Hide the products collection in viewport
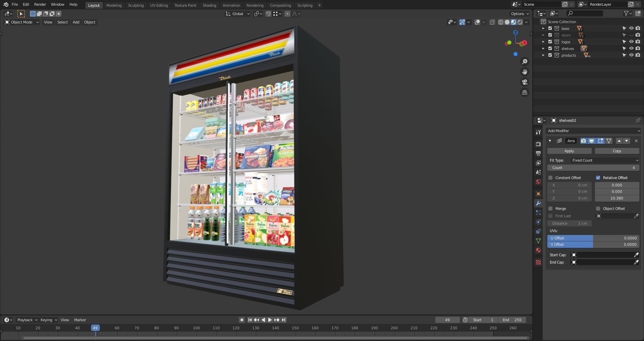 631,55
